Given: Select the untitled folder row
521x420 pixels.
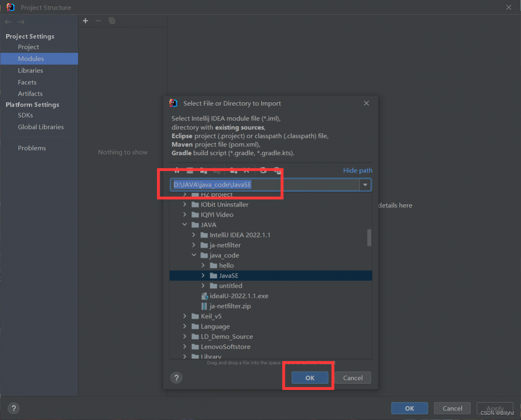Looking at the screenshot, I should tap(271, 286).
